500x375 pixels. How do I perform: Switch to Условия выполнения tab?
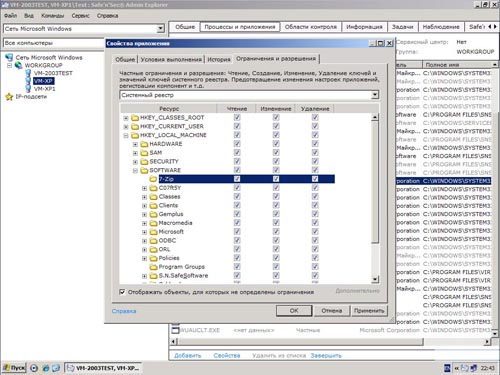tap(171, 59)
